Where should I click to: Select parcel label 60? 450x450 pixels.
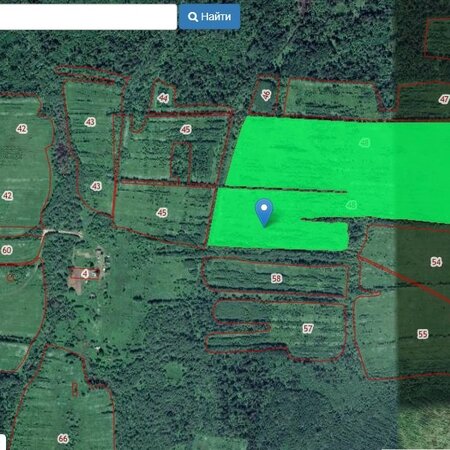point(7,250)
